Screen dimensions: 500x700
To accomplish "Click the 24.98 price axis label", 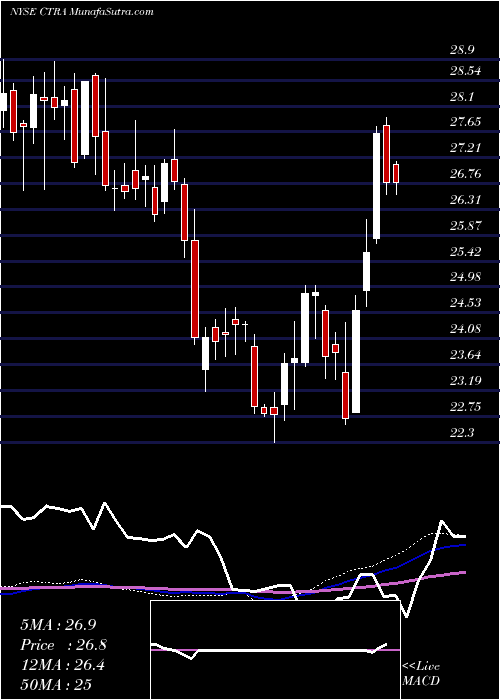I will [466, 277].
